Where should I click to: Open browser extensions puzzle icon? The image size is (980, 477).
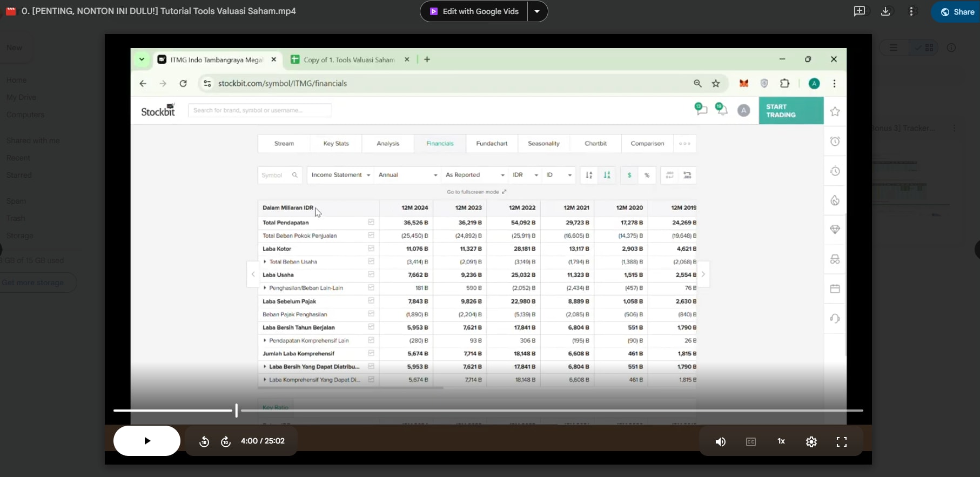785,83
